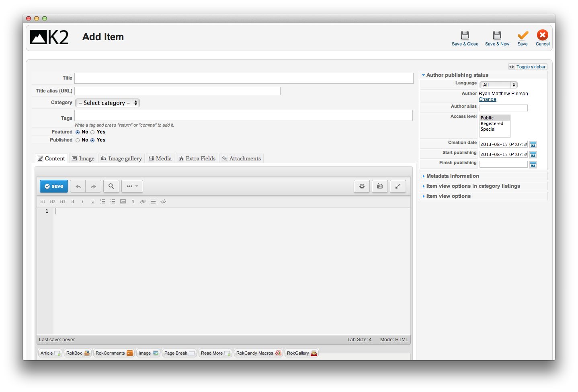
Task: Set Published to No
Action: click(78, 140)
